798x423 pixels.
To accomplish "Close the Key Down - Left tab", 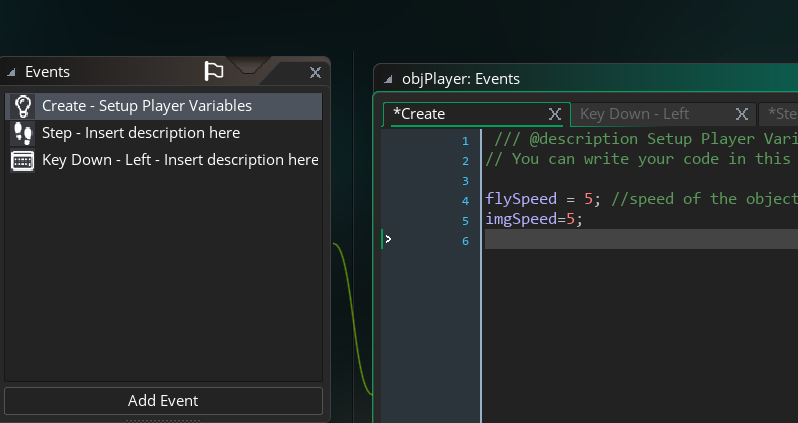I will point(742,115).
